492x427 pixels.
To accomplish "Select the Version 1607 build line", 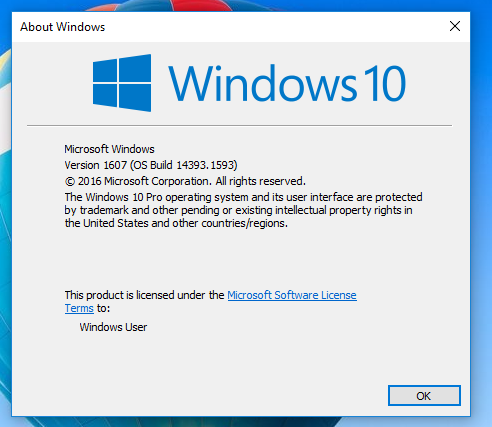I will (x=151, y=165).
